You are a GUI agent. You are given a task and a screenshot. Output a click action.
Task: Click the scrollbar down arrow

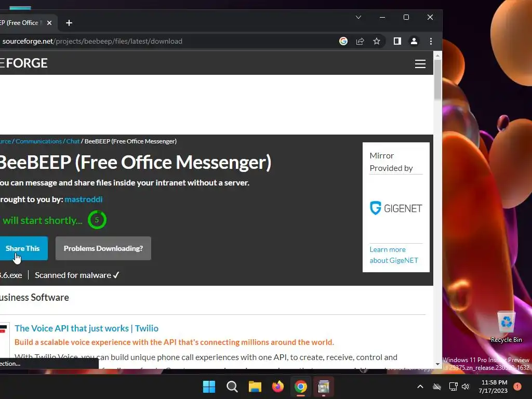(x=437, y=364)
